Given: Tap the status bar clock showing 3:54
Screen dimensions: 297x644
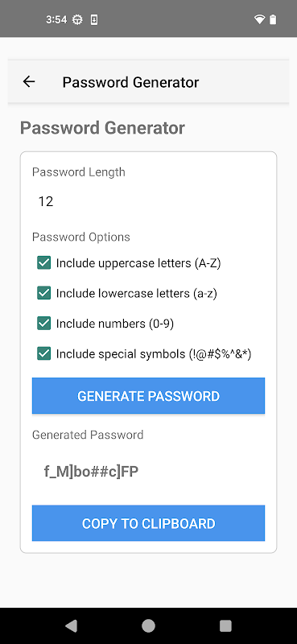Looking at the screenshot, I should 56,19.
